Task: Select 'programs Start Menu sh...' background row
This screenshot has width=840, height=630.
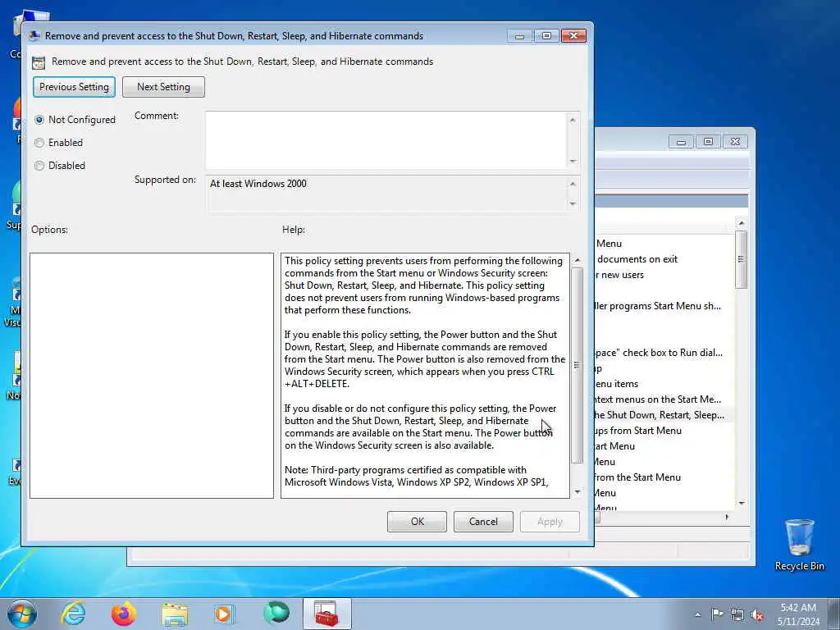Action: (659, 306)
